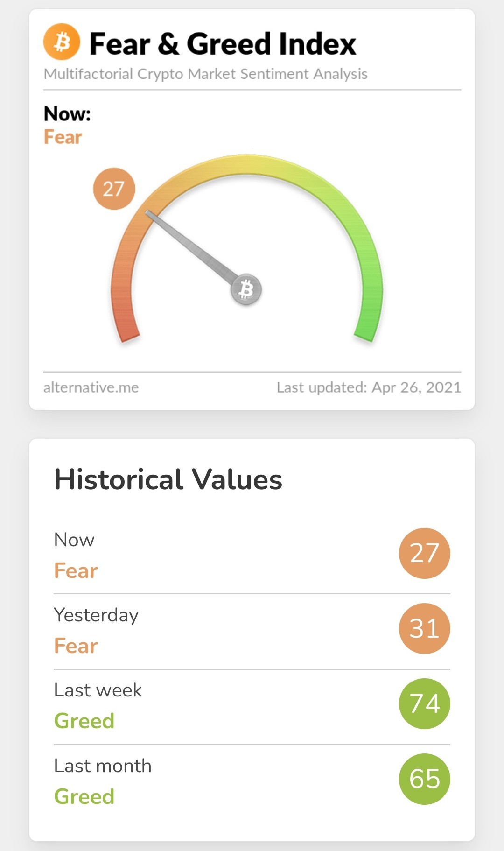Click the Greed label under Last month
This screenshot has height=851, width=504.
(x=84, y=796)
